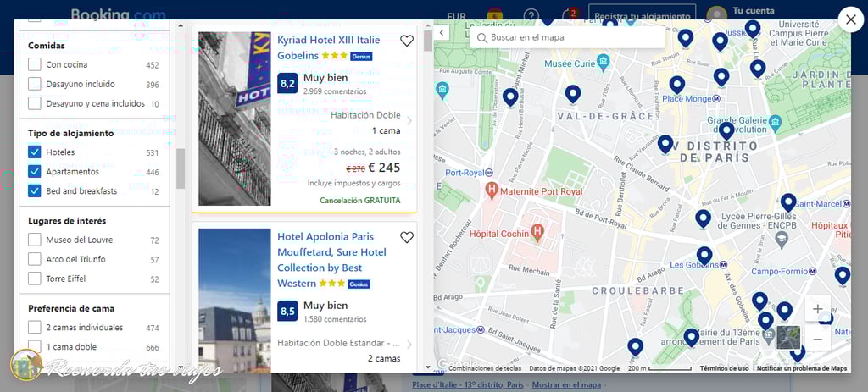
Task: Deselect Bed and breakfasts checkbox
Action: (x=34, y=190)
